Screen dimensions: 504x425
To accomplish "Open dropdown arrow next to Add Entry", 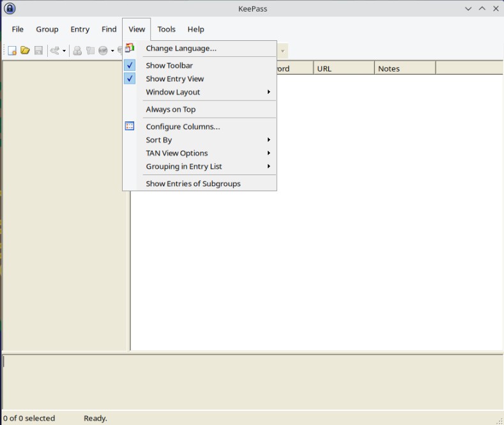I will pyautogui.click(x=64, y=50).
